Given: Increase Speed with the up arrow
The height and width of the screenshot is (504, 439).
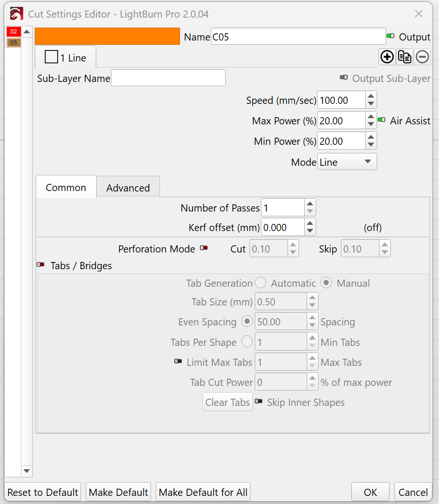Looking at the screenshot, I should click(x=371, y=96).
